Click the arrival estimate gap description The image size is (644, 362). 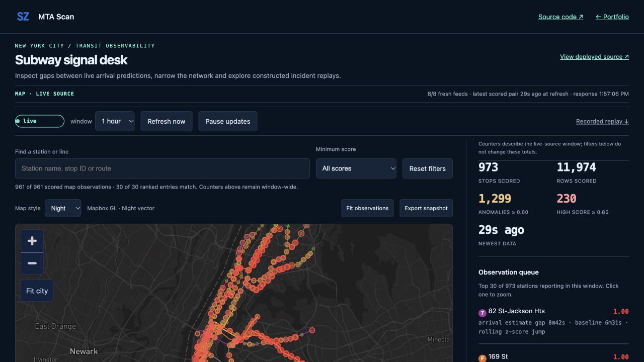click(553, 327)
